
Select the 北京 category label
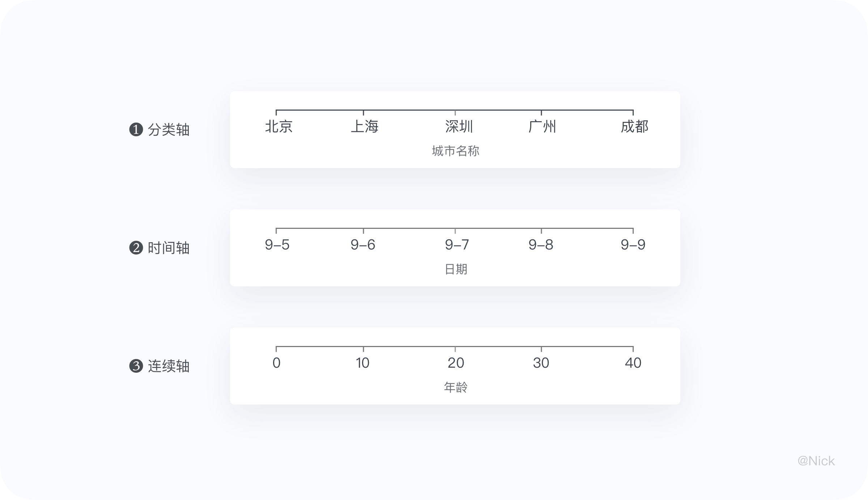pyautogui.click(x=278, y=127)
